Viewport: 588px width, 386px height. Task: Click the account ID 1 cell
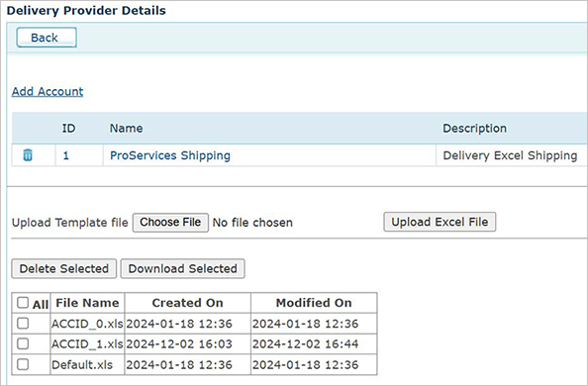(79, 155)
